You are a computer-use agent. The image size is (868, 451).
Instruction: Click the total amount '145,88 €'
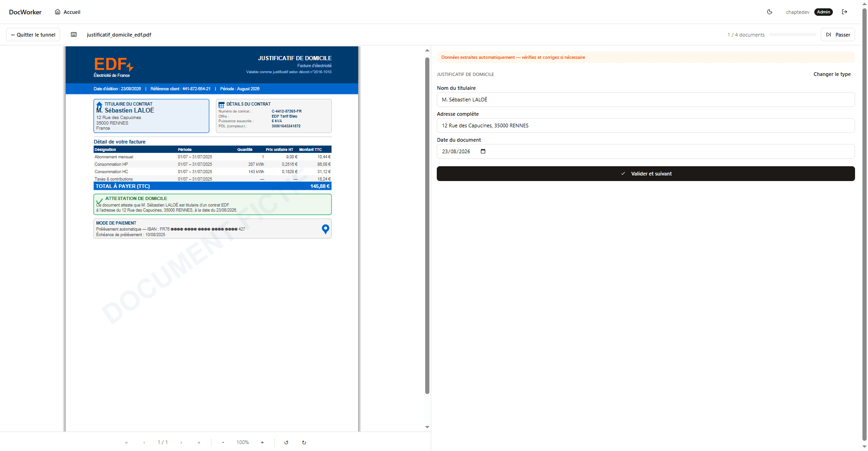click(320, 186)
